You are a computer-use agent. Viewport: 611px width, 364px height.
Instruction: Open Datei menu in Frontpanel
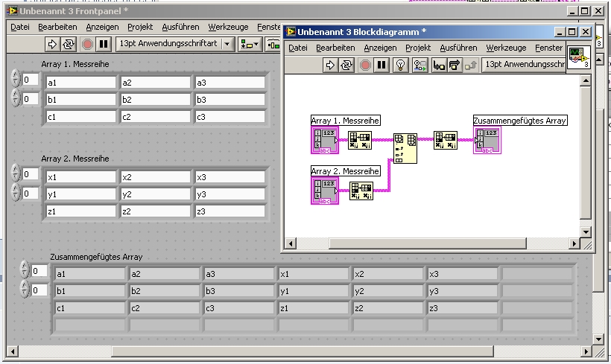pyautogui.click(x=20, y=27)
